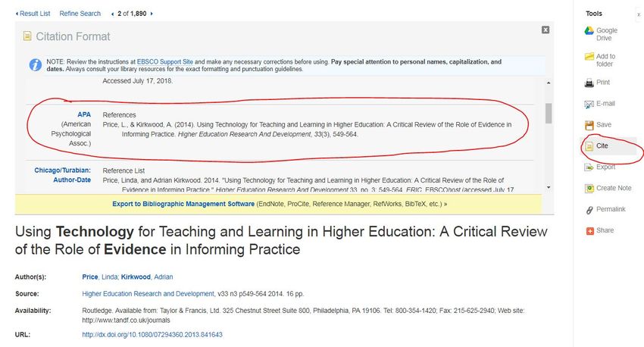Close the Citation Format panel

coord(546,30)
